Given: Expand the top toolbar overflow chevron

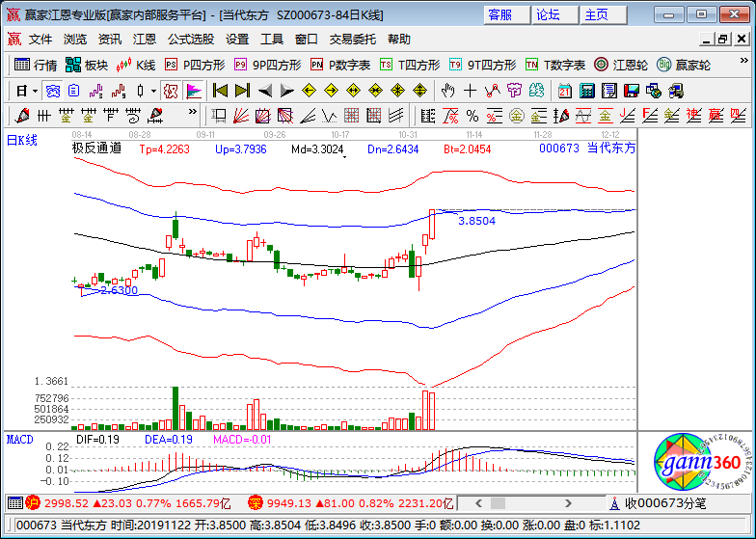Looking at the screenshot, I should coord(744,61).
